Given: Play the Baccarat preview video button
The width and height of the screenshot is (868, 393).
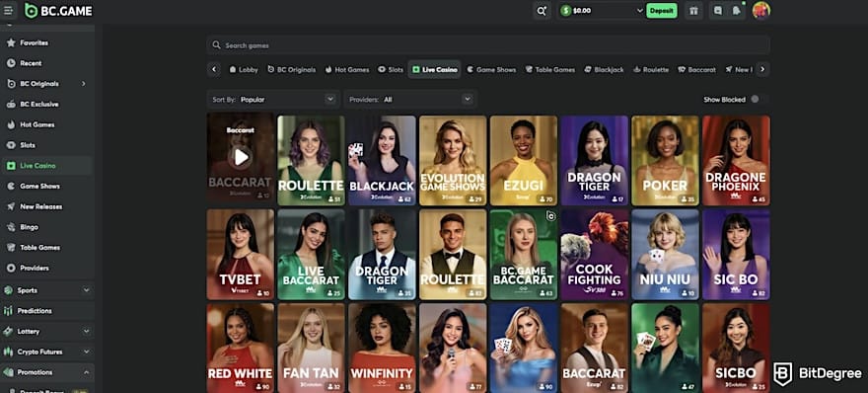Looking at the screenshot, I should 241,157.
